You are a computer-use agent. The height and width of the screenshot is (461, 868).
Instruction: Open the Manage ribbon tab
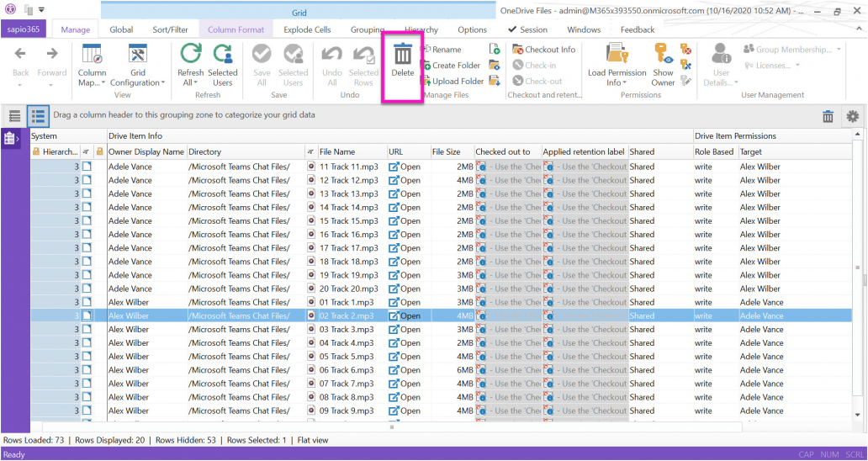pyautogui.click(x=76, y=30)
